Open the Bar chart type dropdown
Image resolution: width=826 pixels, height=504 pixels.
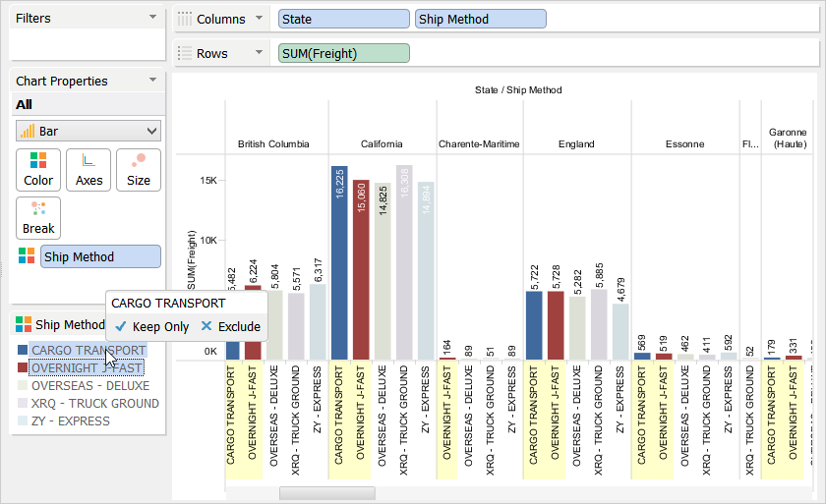pyautogui.click(x=88, y=131)
